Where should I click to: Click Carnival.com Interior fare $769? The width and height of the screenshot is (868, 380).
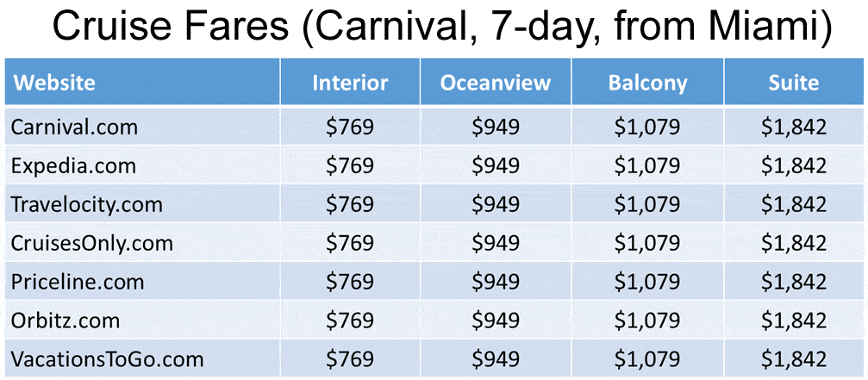(350, 128)
